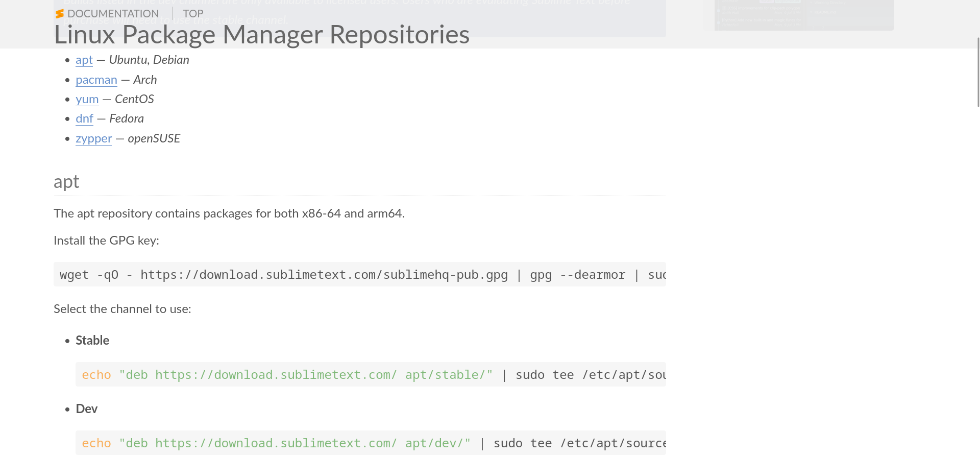Open the pacman link for Arch
This screenshot has width=980, height=457.
coord(96,80)
